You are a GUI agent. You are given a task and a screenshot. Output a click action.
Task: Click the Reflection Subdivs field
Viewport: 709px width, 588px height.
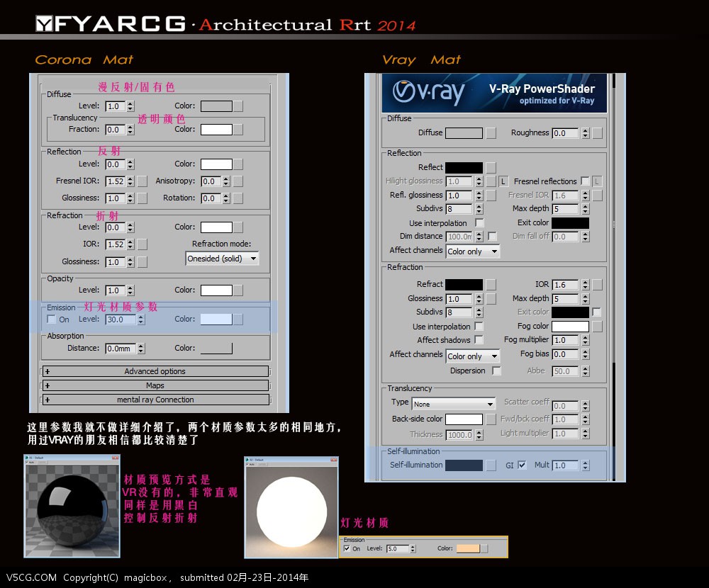459,209
